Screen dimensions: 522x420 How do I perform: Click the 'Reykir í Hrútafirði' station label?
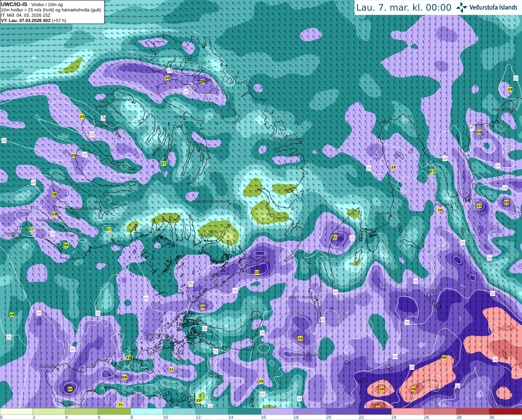302,297
